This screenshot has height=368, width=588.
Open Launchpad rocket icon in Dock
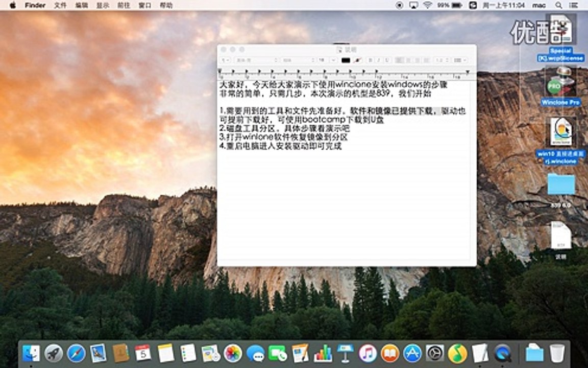pos(54,353)
